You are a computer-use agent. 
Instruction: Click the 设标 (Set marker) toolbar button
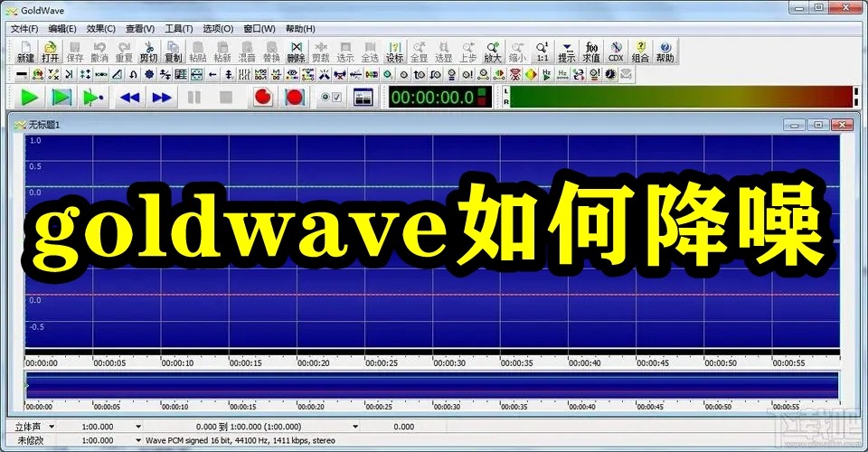coord(395,52)
